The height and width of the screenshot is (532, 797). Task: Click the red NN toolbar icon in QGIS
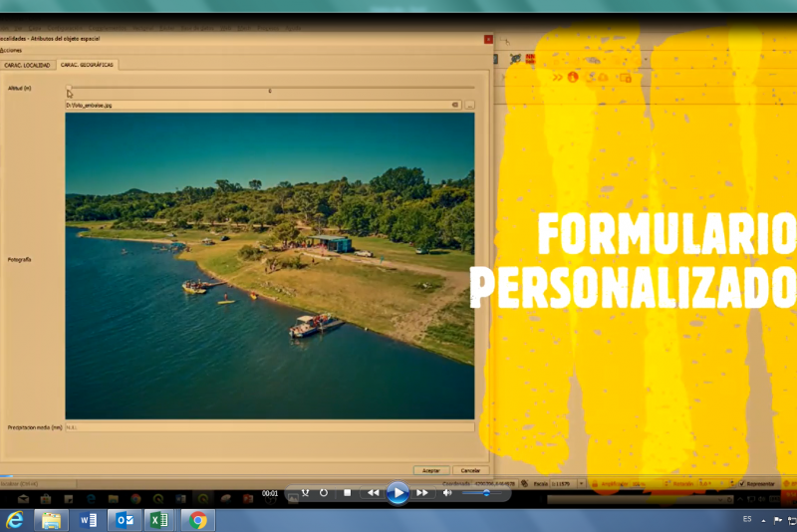point(530,59)
